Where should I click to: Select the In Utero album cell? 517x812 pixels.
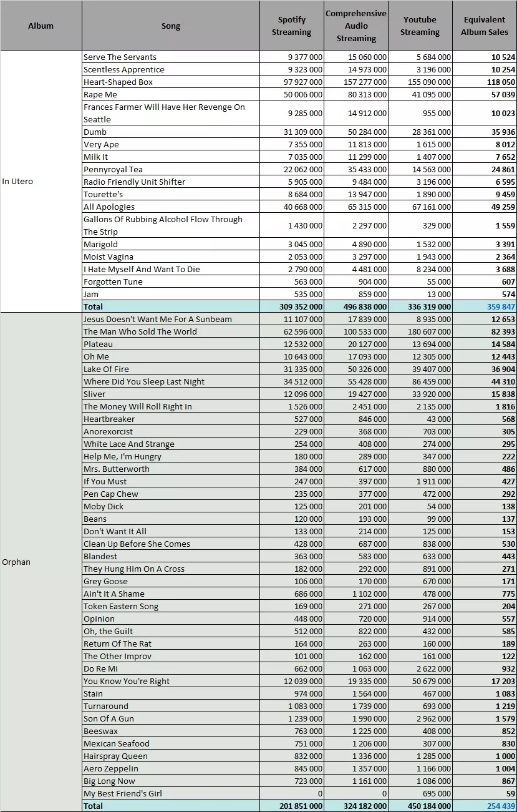click(x=41, y=182)
